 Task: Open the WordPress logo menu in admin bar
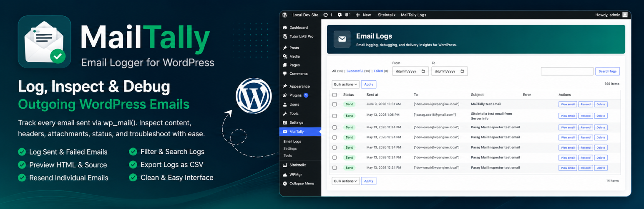point(284,15)
